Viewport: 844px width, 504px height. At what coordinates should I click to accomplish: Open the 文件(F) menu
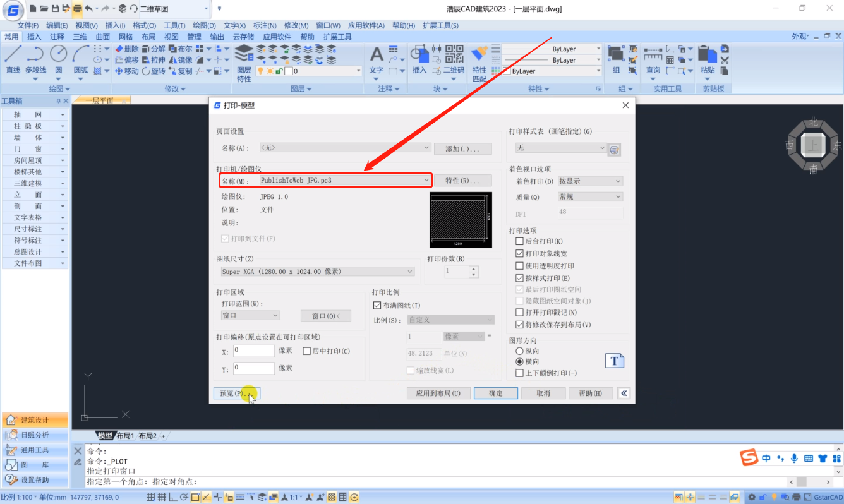pos(28,25)
